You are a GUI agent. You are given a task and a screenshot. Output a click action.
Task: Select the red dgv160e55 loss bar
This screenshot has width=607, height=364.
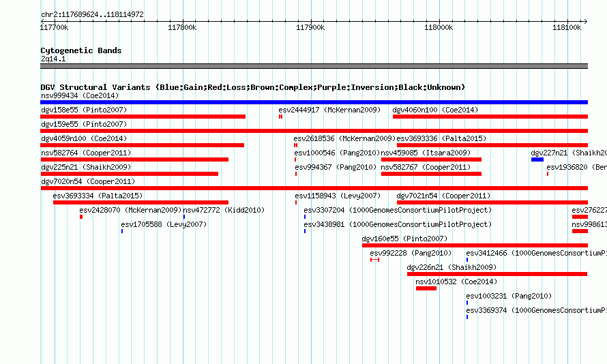pyautogui.click(x=475, y=245)
